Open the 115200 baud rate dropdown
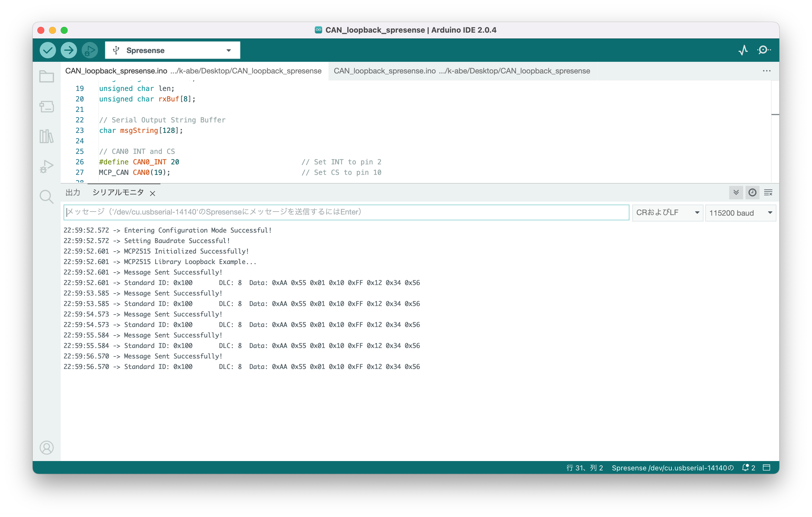 [740, 213]
